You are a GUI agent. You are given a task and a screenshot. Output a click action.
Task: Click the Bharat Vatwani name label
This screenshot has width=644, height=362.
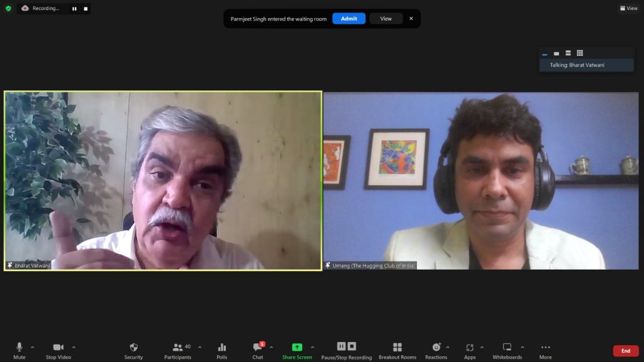pyautogui.click(x=32, y=266)
